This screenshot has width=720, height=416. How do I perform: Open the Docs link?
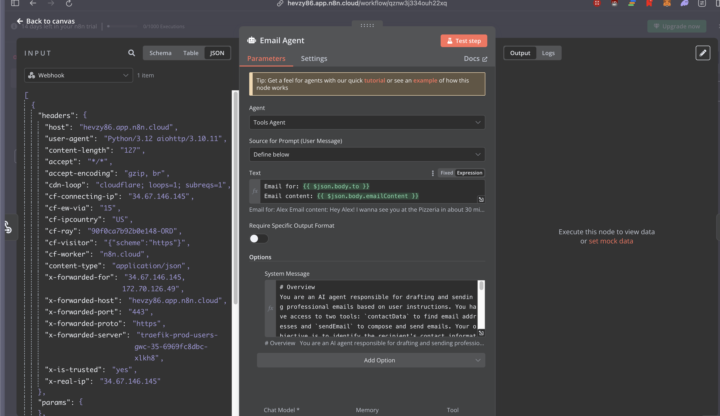coord(475,59)
